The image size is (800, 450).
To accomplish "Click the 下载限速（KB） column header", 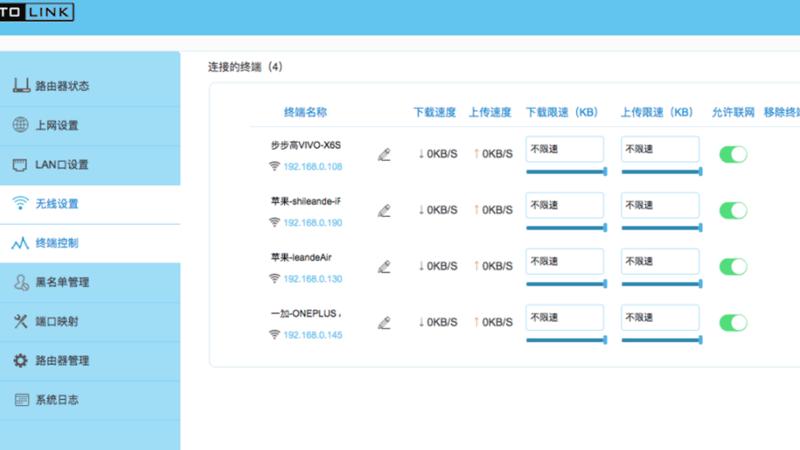I will (562, 112).
